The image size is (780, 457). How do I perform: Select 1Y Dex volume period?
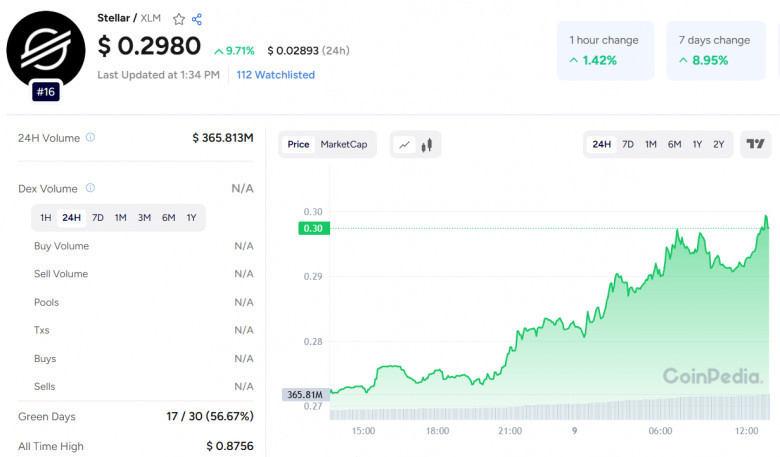pos(192,218)
